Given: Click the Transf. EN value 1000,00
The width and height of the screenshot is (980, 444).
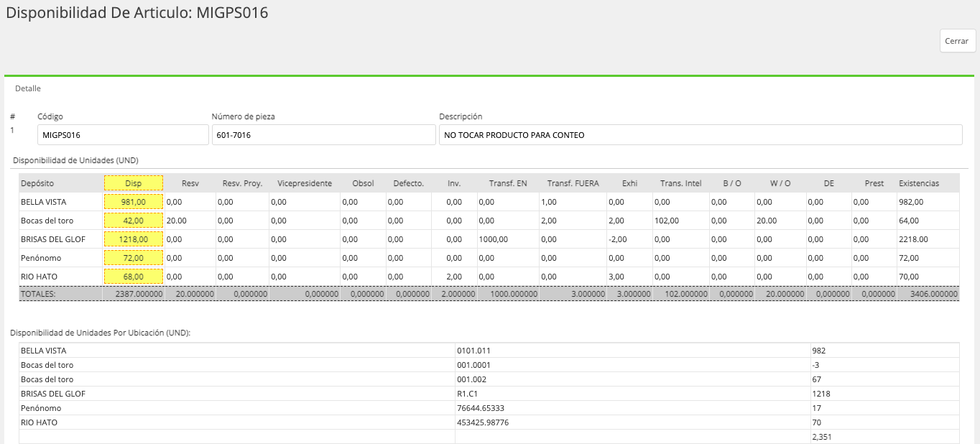Looking at the screenshot, I should pos(493,239).
